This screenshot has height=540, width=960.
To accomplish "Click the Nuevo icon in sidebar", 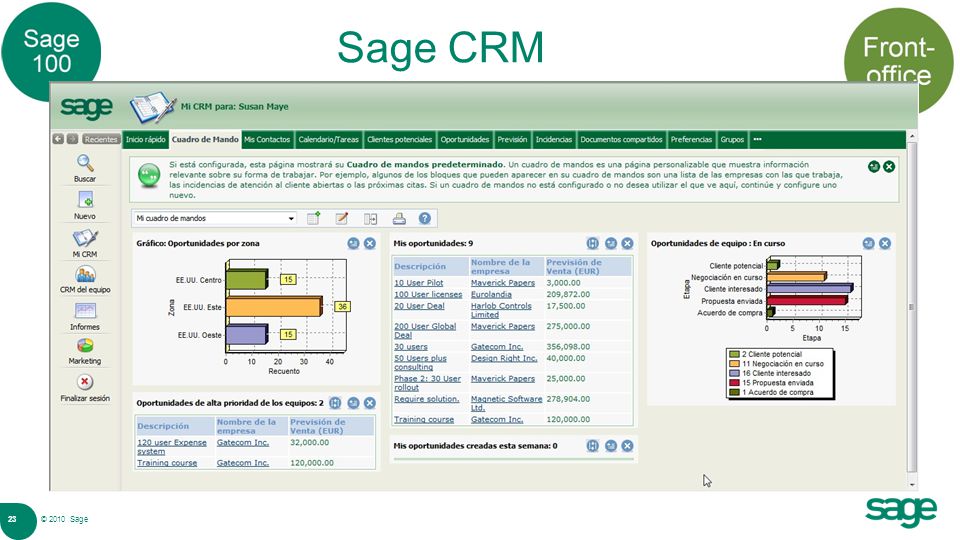I will tap(85, 200).
